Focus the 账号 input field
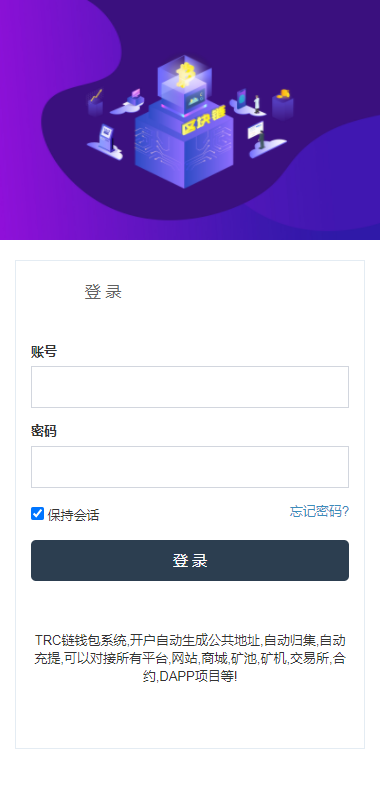 click(x=190, y=387)
